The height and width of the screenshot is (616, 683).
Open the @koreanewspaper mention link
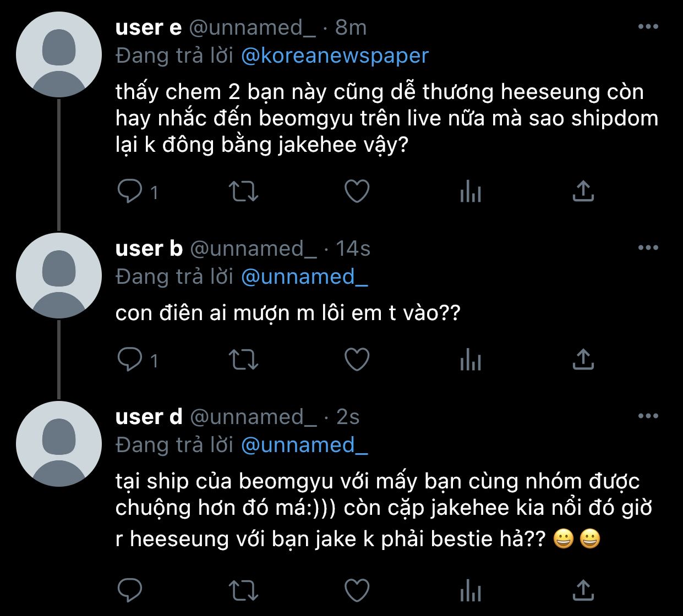point(335,56)
